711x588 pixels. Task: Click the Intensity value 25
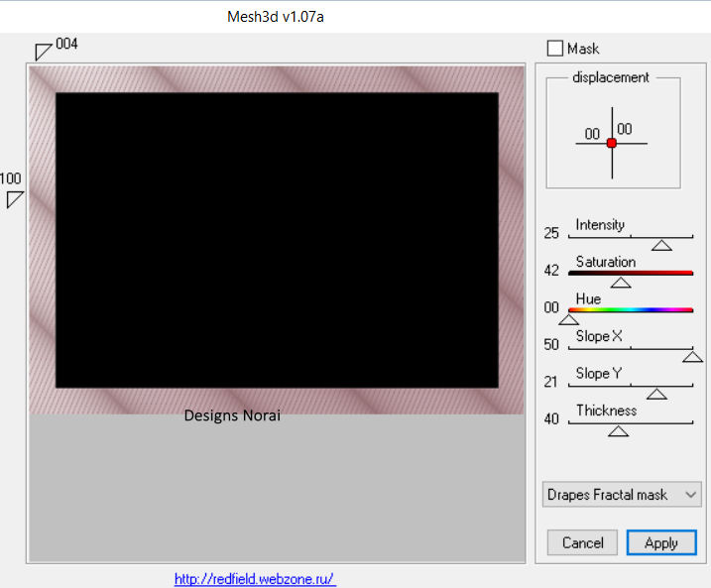click(551, 233)
